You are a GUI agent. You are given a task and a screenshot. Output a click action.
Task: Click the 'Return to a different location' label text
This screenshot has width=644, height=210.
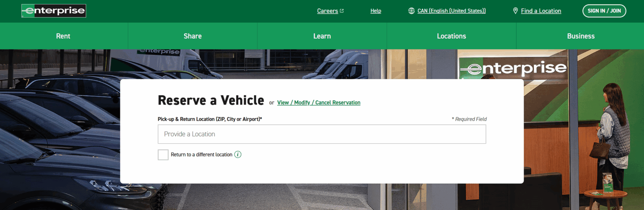tap(201, 155)
